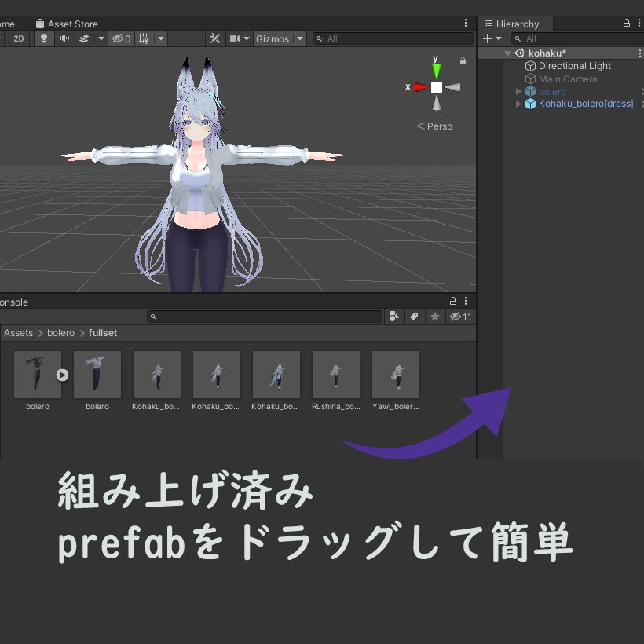Expand the bolero object in Hierarchy
644x644 pixels.
point(519,91)
